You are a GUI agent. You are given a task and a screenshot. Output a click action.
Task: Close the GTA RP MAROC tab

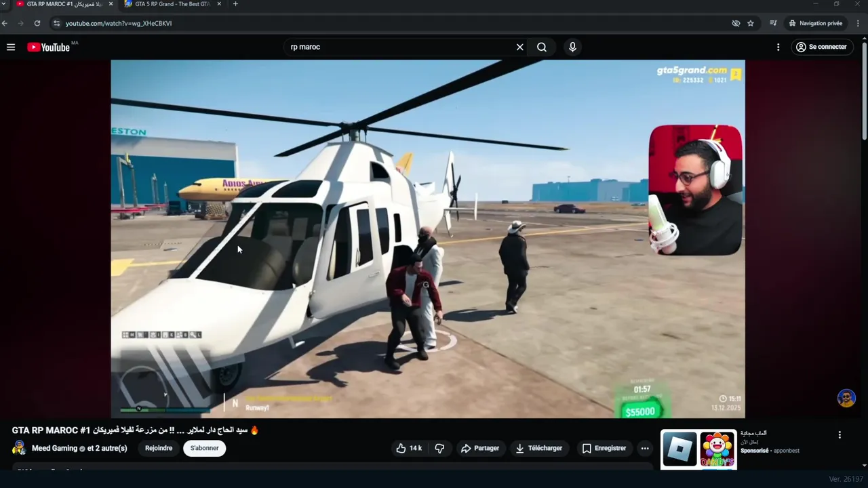[111, 4]
